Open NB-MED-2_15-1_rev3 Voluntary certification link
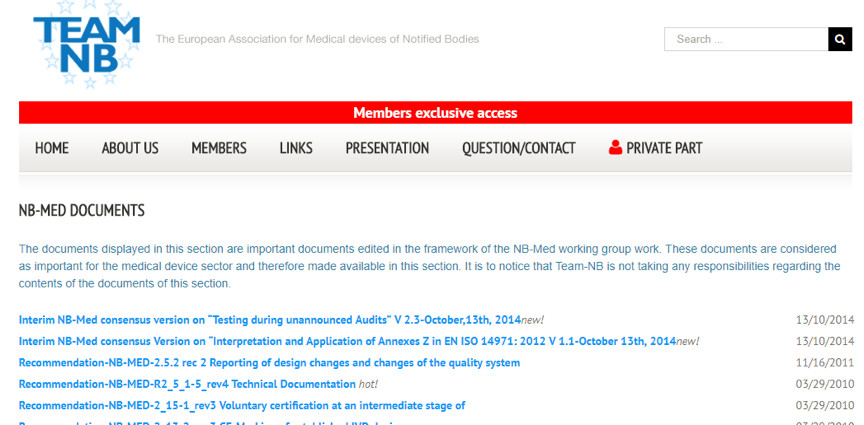The image size is (864, 425). click(x=242, y=405)
